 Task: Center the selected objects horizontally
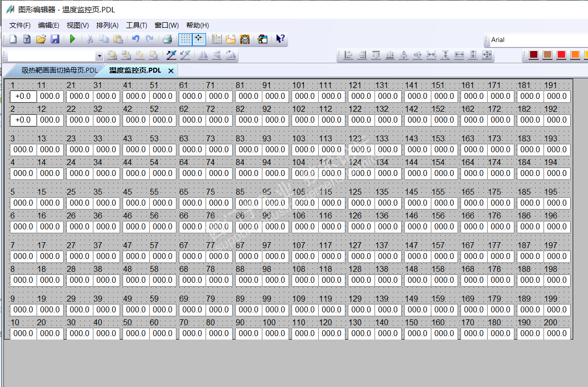404,55
